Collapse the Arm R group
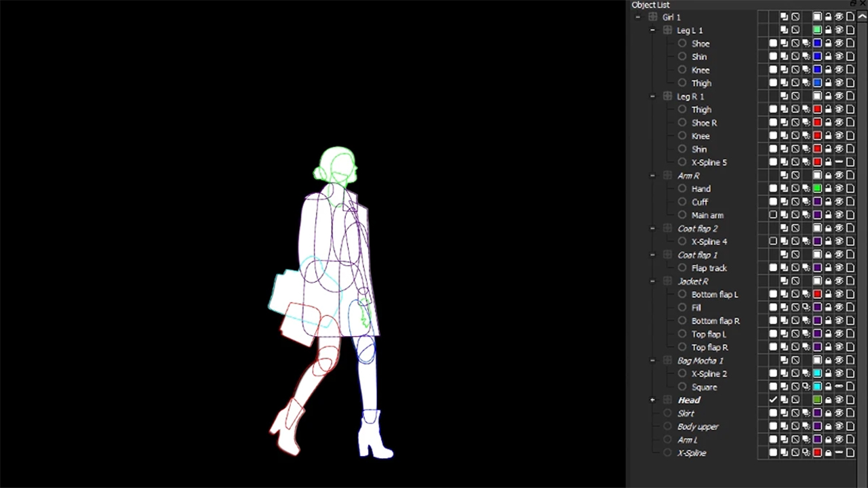868x488 pixels. coord(652,176)
